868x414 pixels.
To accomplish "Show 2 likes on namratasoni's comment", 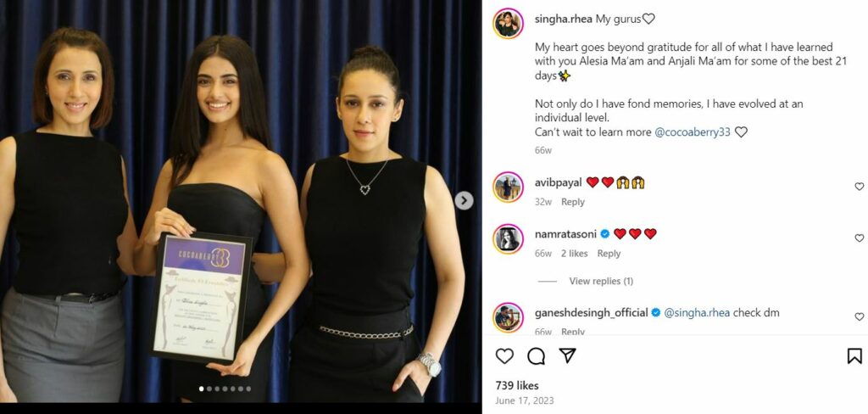I will pyautogui.click(x=574, y=254).
